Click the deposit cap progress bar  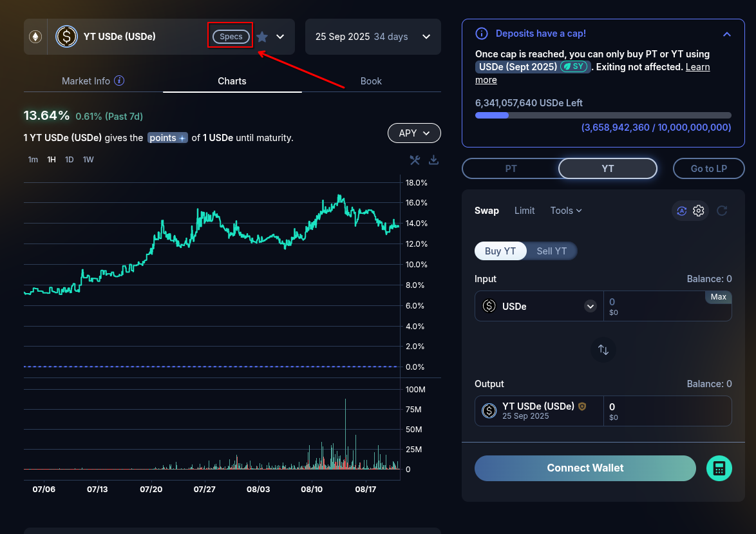603,115
